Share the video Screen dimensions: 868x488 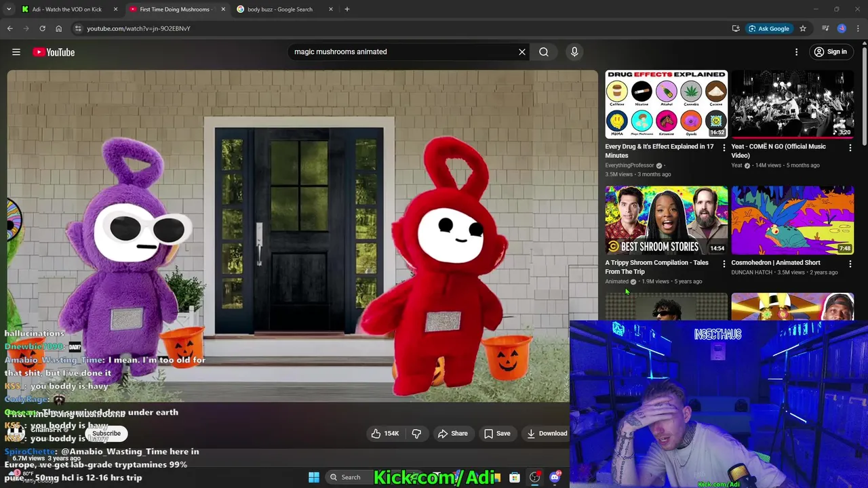point(453,434)
